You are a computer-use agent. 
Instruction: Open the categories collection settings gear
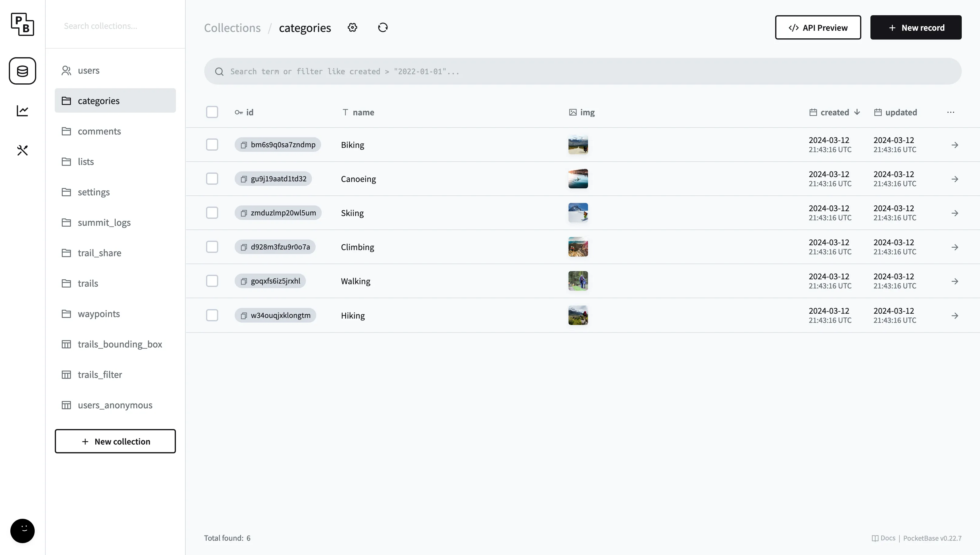tap(352, 27)
